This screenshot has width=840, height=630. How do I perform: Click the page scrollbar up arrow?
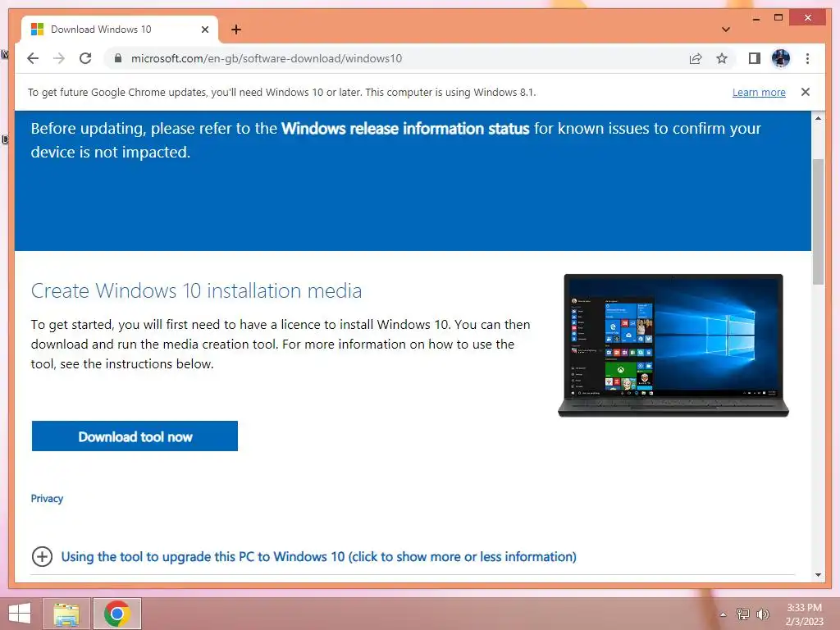818,118
